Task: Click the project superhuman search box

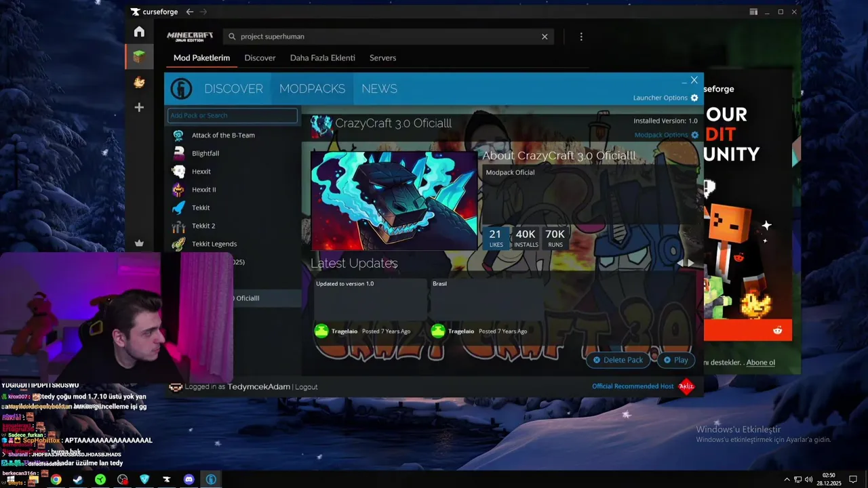Action: [388, 37]
